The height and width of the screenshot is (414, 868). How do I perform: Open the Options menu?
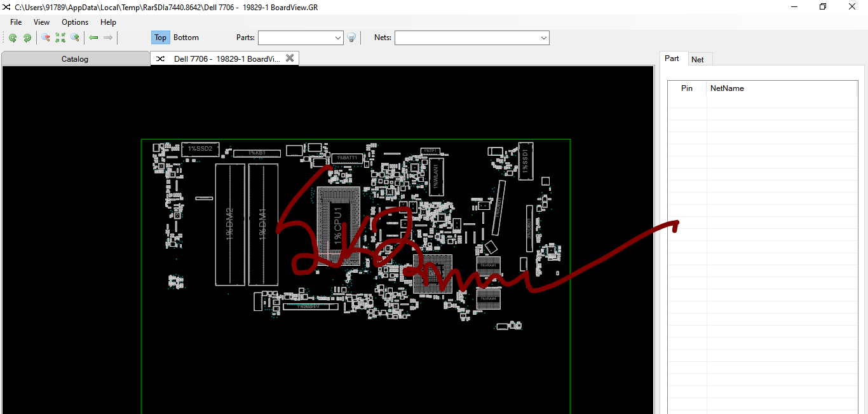coord(75,22)
